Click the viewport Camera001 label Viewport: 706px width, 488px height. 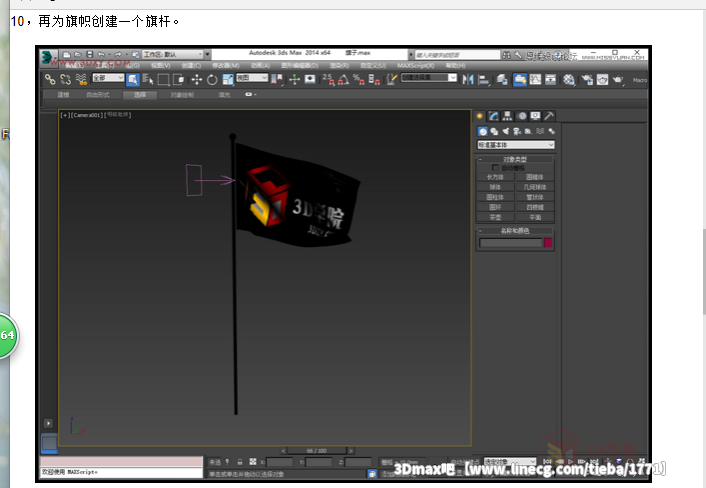(x=87, y=115)
